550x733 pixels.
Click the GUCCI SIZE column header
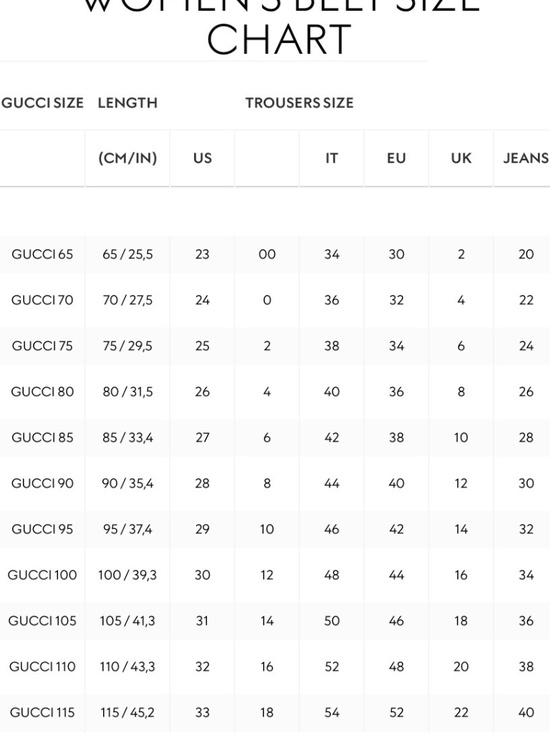click(x=42, y=103)
